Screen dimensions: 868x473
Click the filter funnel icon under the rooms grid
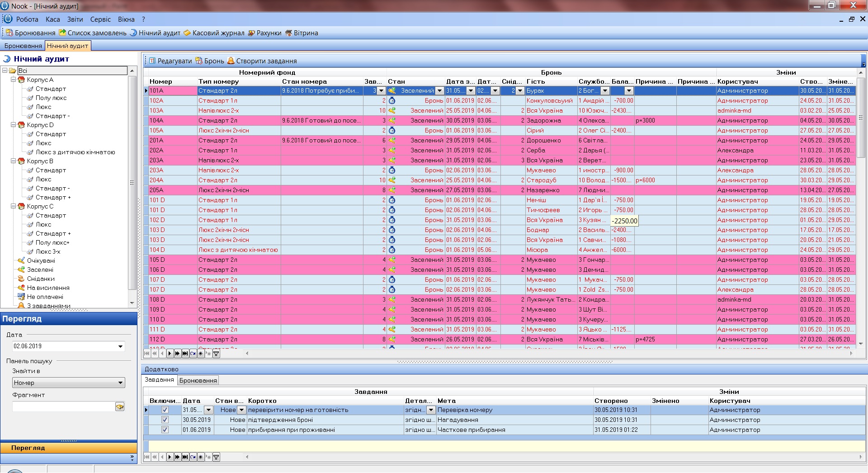point(216,354)
